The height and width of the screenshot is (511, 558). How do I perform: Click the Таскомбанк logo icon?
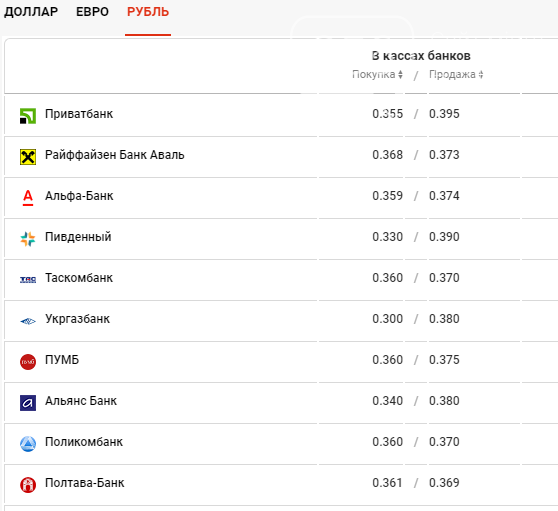(28, 280)
